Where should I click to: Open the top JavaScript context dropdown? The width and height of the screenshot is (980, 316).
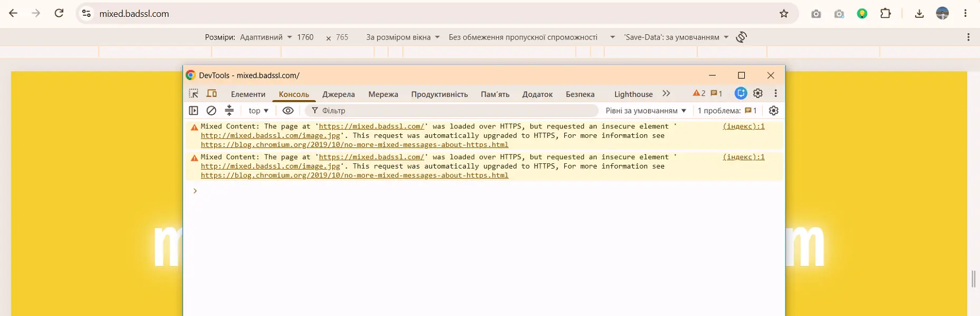coord(258,111)
